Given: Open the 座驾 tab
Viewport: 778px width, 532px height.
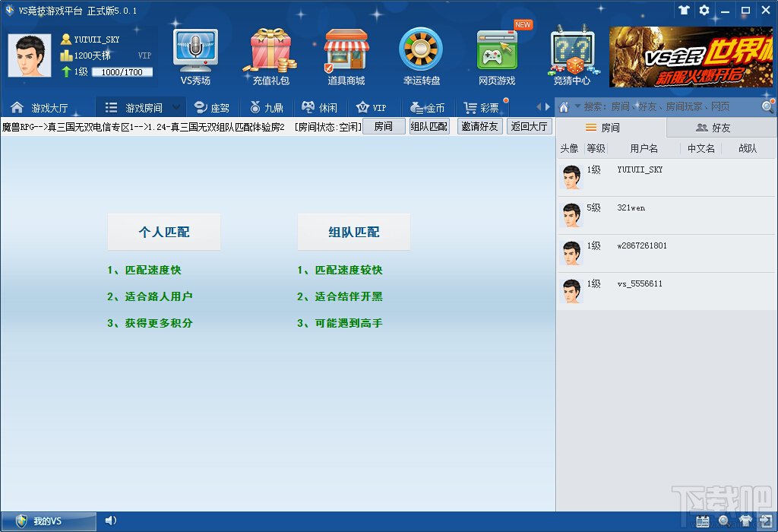Looking at the screenshot, I should pyautogui.click(x=212, y=107).
